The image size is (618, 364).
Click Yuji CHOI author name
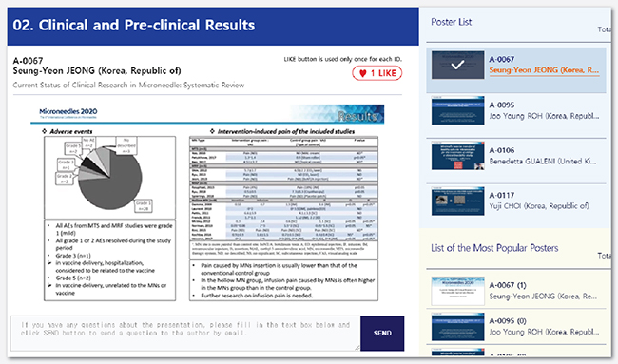point(539,206)
